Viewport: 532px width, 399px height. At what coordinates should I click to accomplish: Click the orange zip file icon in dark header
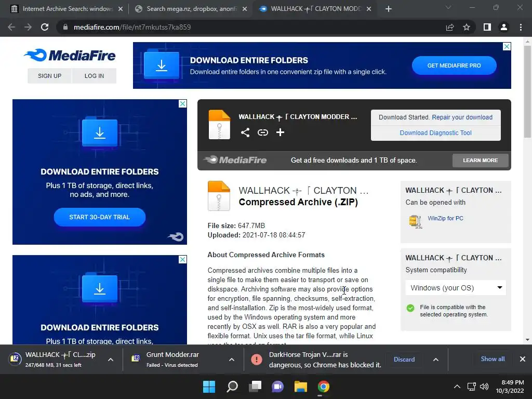coord(219,125)
